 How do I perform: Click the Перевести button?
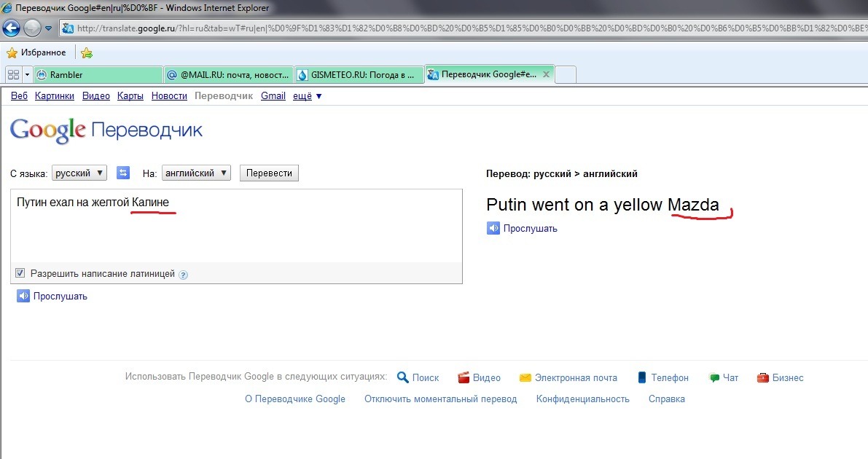tap(269, 173)
